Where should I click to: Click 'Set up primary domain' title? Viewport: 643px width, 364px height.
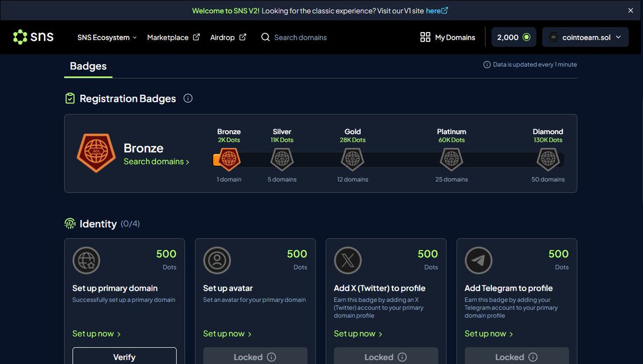coord(115,288)
